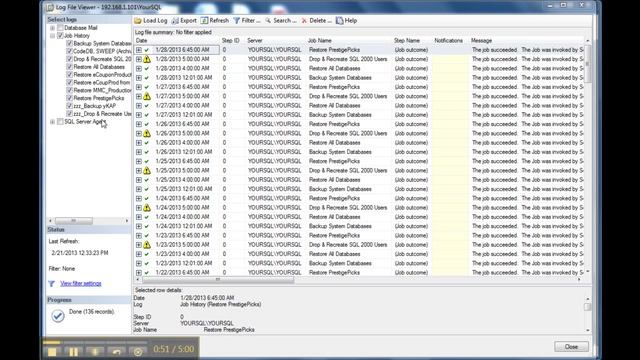Sort by the Notifications column header

[450, 40]
